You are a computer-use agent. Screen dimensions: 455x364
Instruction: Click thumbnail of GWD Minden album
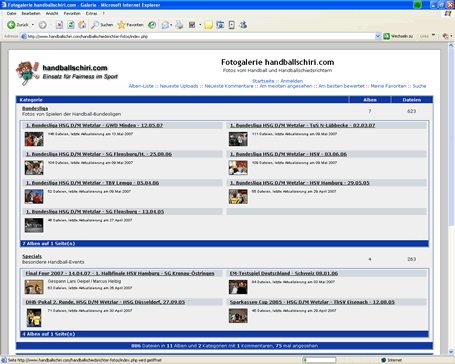34,139
